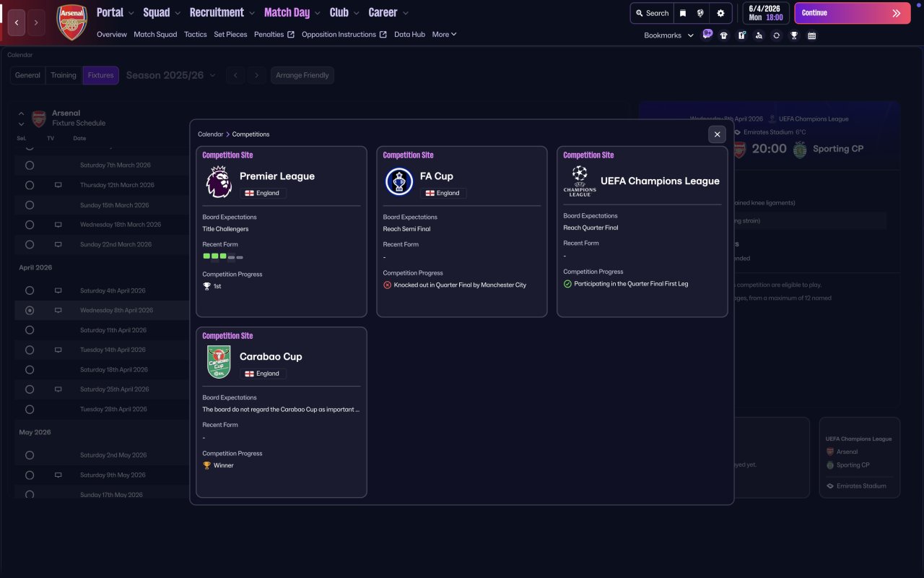Select the Saturday 2nd May 2026 fixture radio
The image size is (924, 578).
pyautogui.click(x=30, y=455)
